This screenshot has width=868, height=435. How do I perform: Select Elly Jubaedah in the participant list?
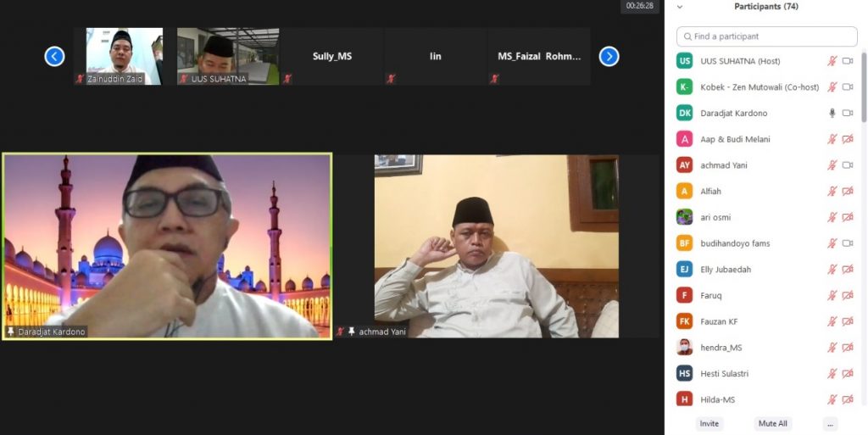726,270
